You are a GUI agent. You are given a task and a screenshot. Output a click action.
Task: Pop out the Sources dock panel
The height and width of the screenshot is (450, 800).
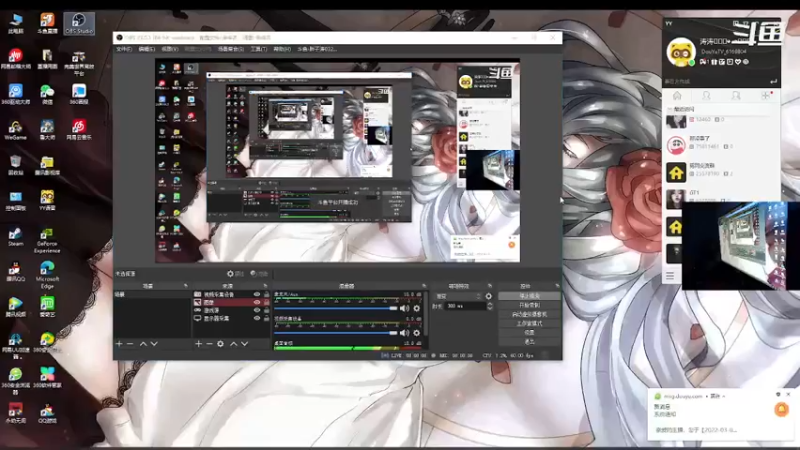coord(265,286)
